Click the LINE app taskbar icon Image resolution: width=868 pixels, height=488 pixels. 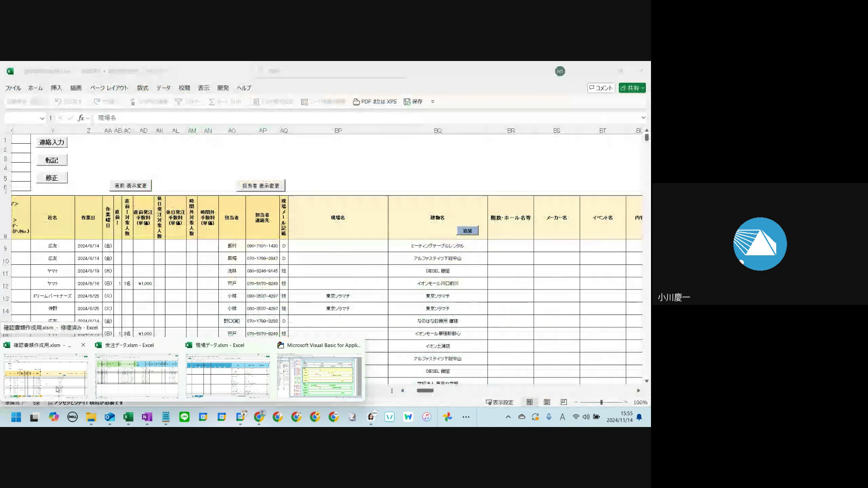(184, 417)
